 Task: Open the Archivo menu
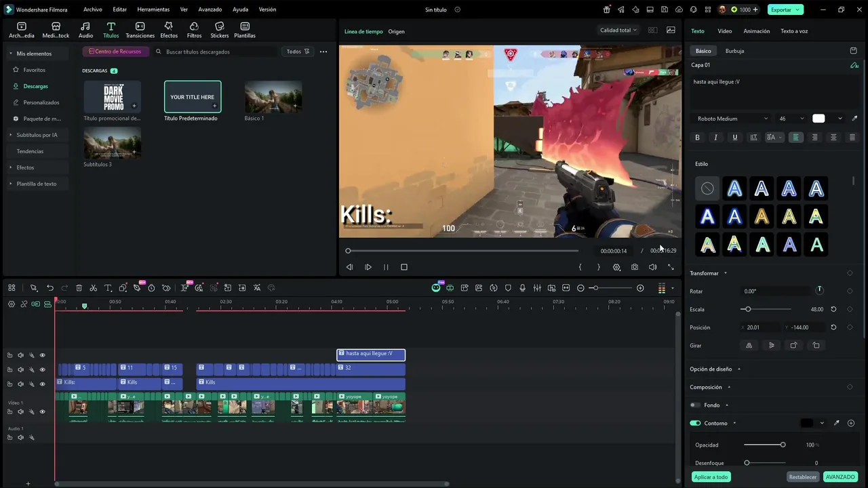[93, 9]
